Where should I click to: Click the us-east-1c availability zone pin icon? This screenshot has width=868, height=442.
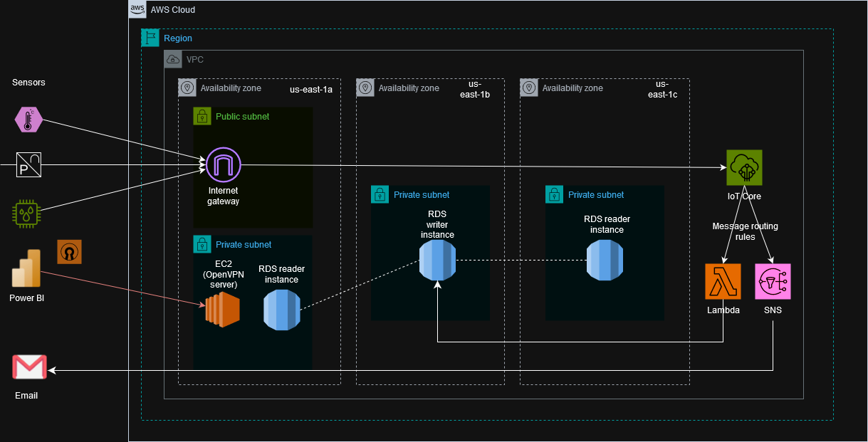tap(529, 88)
